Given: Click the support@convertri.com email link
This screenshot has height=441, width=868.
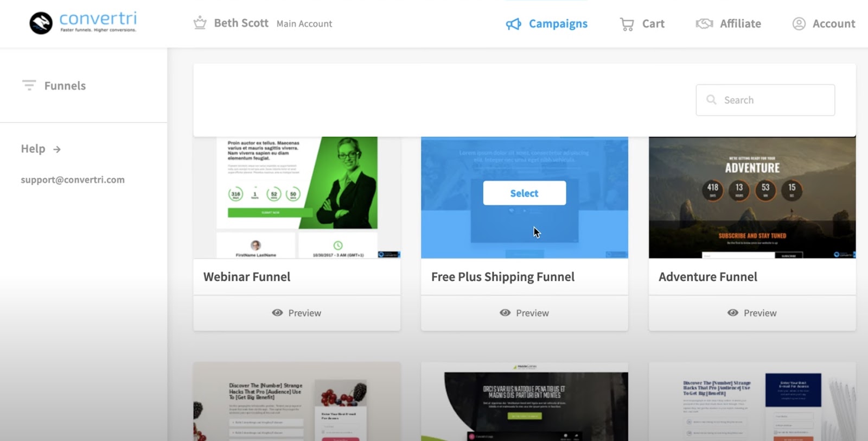Looking at the screenshot, I should [73, 180].
